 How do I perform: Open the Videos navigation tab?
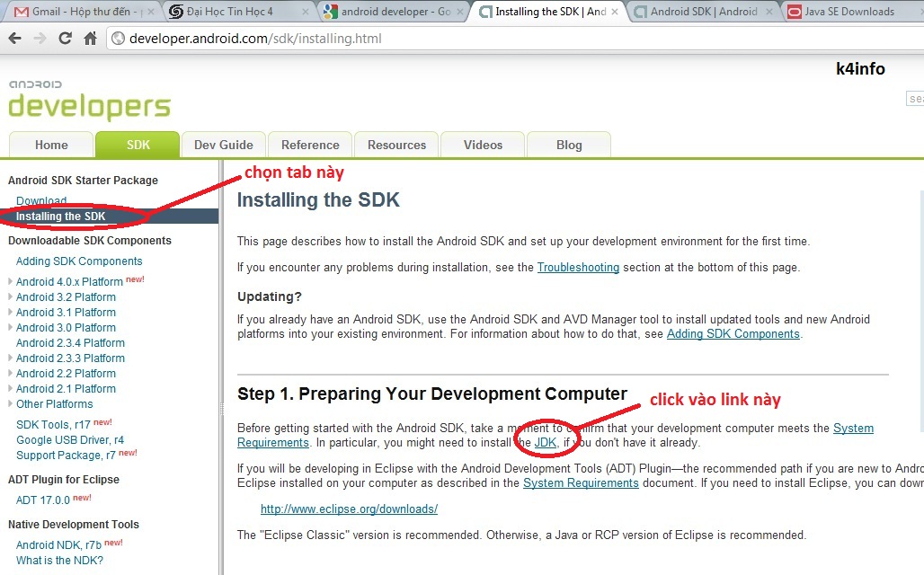[x=483, y=145]
